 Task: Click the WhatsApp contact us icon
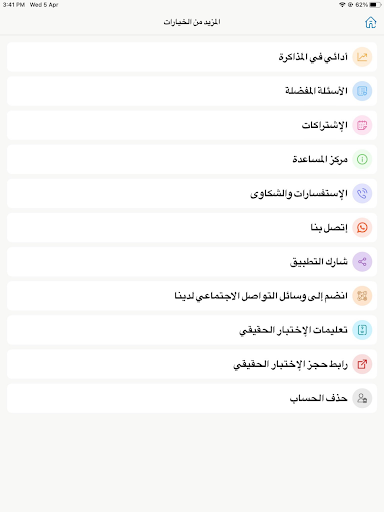coord(362,228)
